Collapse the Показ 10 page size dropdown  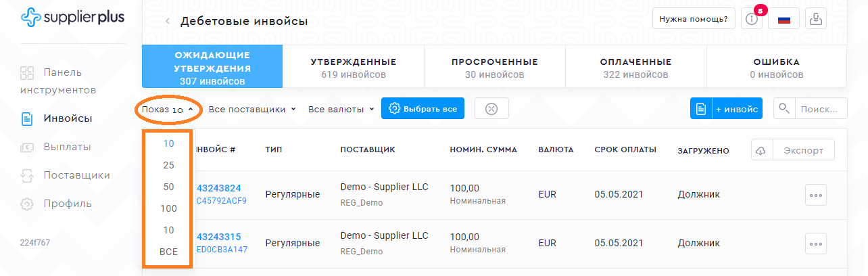(168, 109)
